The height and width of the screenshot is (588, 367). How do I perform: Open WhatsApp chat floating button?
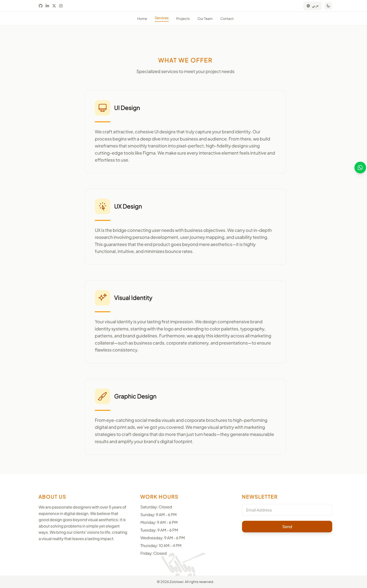point(360,168)
